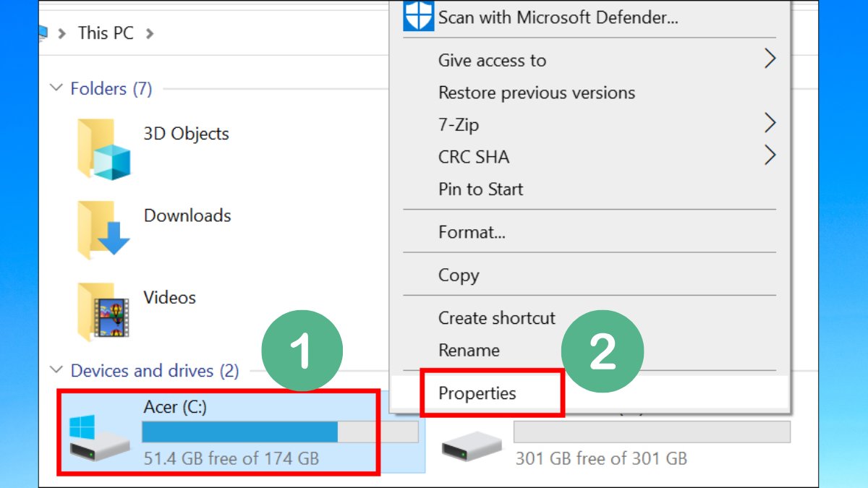
Task: Collapse the Folders (7) section
Action: [56, 87]
